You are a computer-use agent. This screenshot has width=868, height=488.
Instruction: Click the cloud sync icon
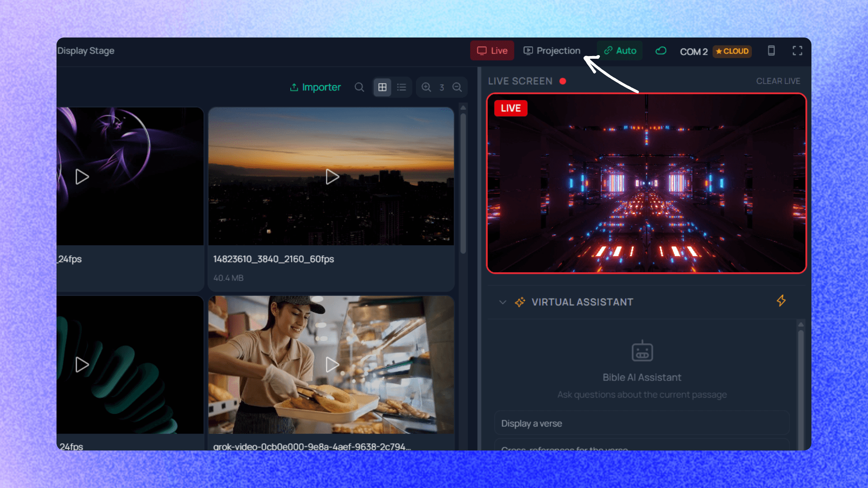661,51
